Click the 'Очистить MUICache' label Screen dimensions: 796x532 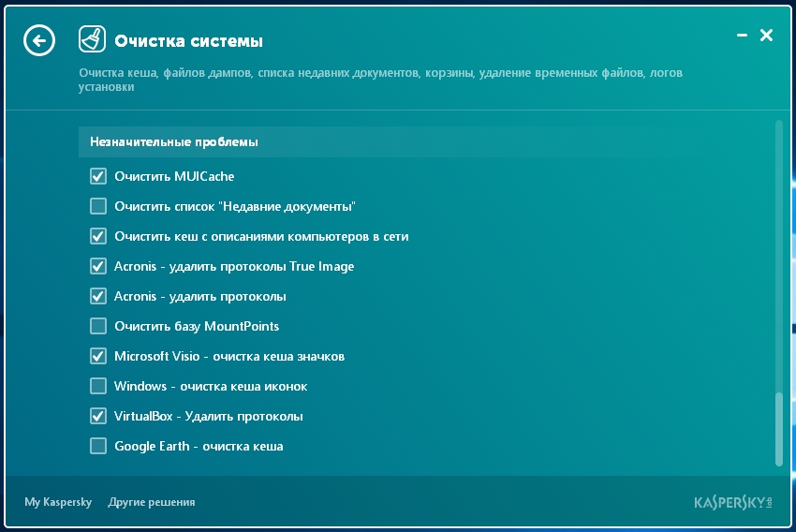click(x=174, y=176)
